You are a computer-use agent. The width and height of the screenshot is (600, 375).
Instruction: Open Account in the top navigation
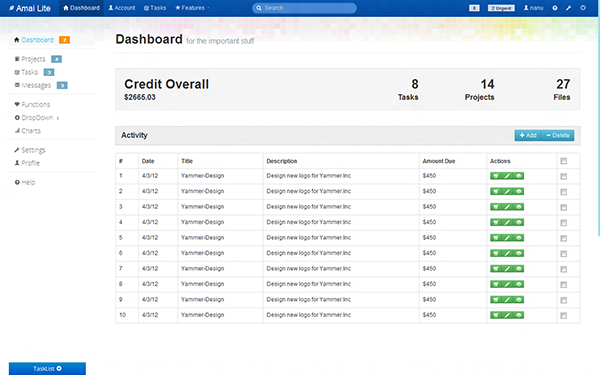(x=122, y=8)
